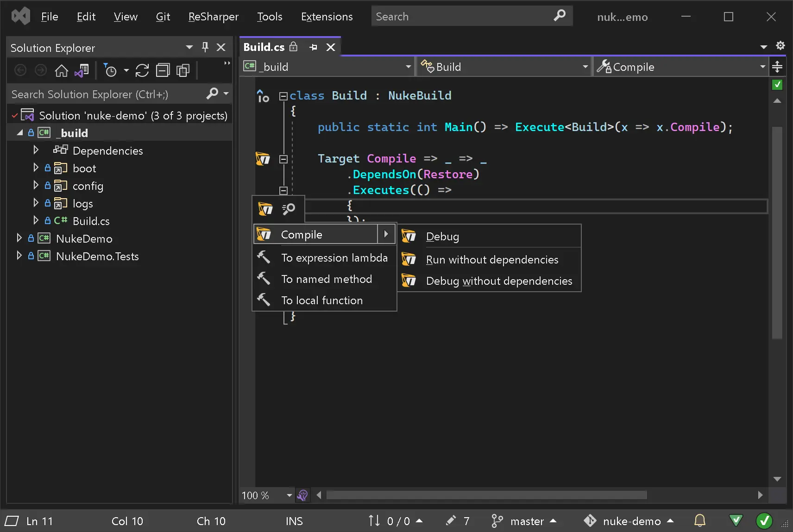Viewport: 793px width, 532px height.
Task: Close the Solution Explorer panel
Action: (x=221, y=47)
